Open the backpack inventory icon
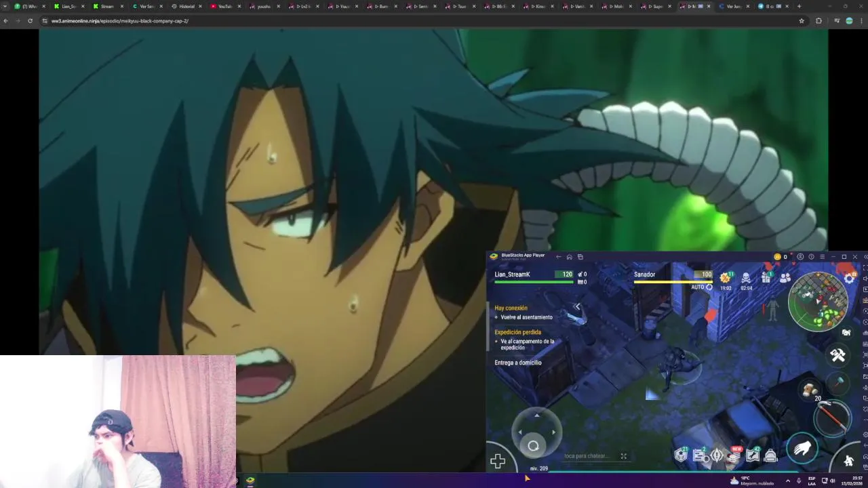Image resolution: width=868 pixels, height=488 pixels. [770, 455]
